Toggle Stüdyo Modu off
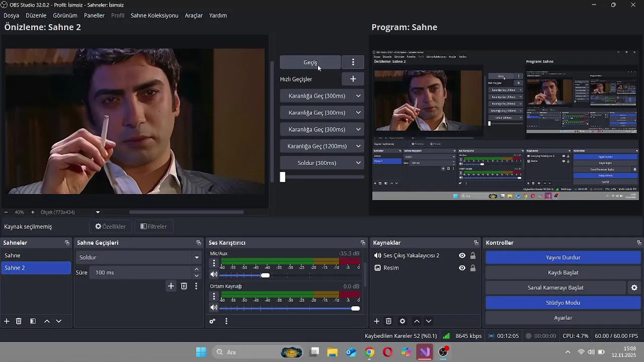The height and width of the screenshot is (362, 644). pos(563,303)
